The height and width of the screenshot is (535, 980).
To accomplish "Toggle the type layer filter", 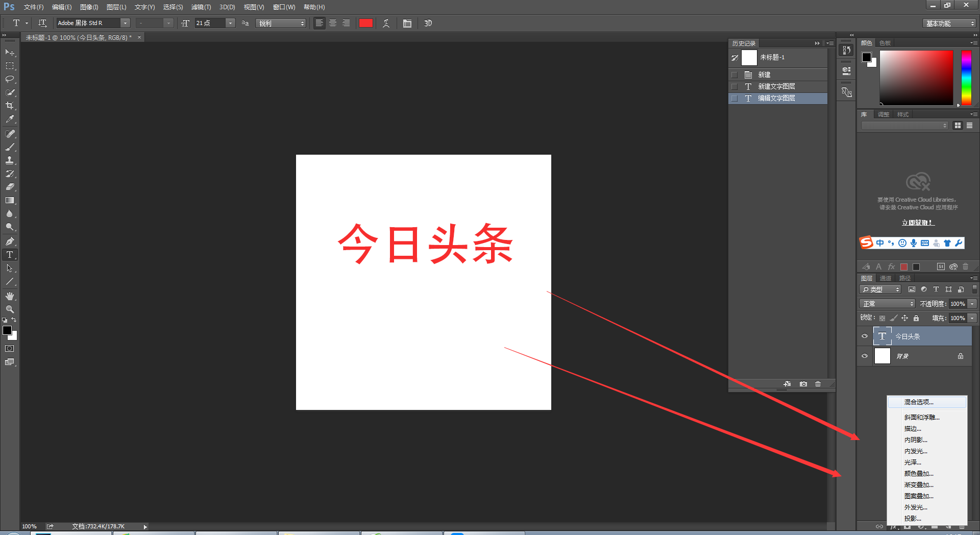I will (x=936, y=289).
